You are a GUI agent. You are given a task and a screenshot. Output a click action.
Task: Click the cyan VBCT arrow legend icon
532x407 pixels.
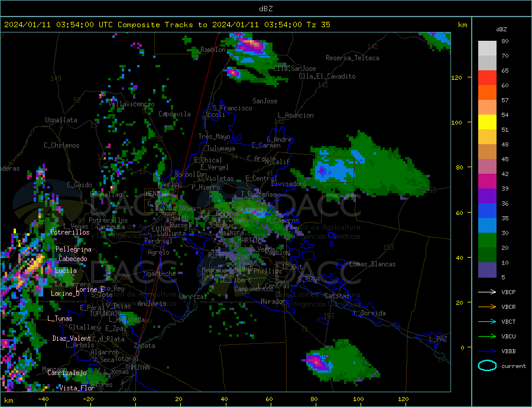pyautogui.click(x=487, y=321)
